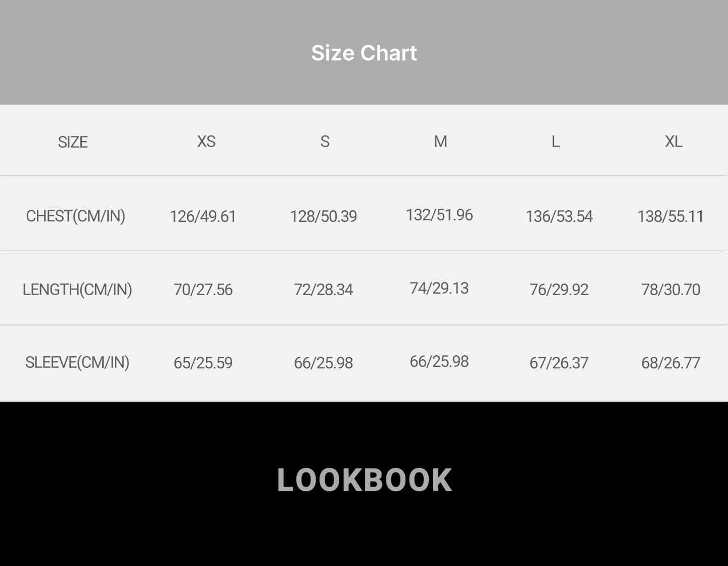Screen dimensions: 728x566
Task: Click the LOOKBOOK section title
Action: [365, 480]
